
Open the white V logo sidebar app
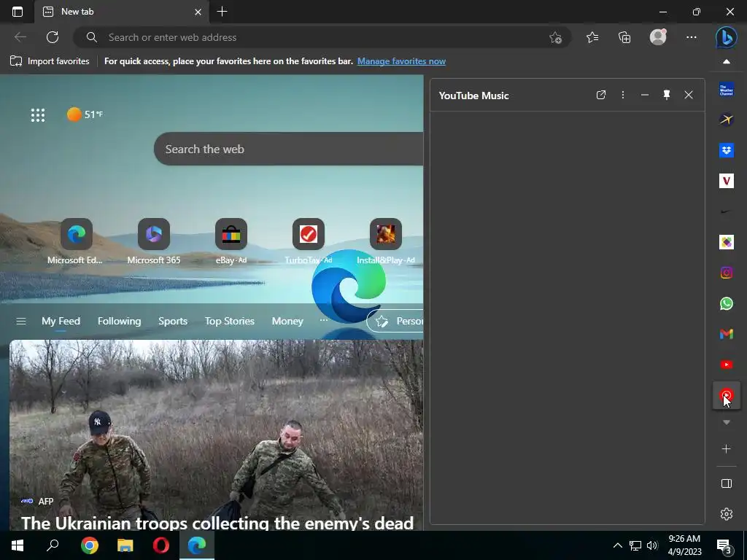pyautogui.click(x=726, y=181)
